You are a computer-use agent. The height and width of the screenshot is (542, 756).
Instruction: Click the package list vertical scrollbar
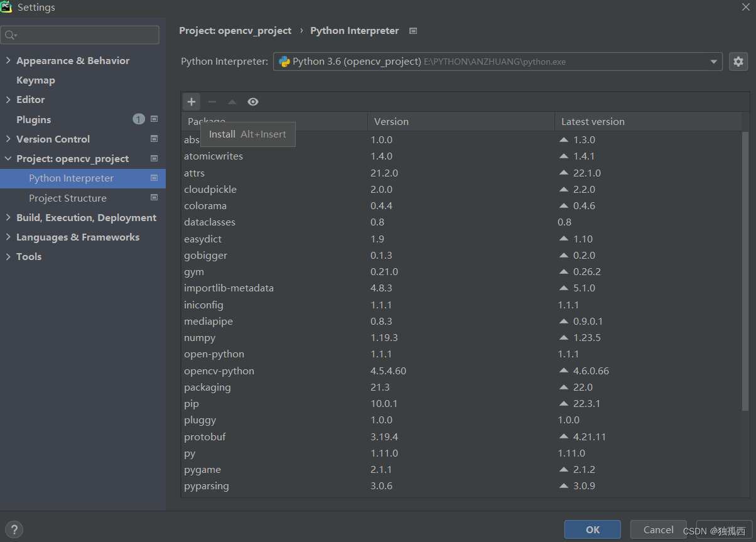pyautogui.click(x=745, y=270)
